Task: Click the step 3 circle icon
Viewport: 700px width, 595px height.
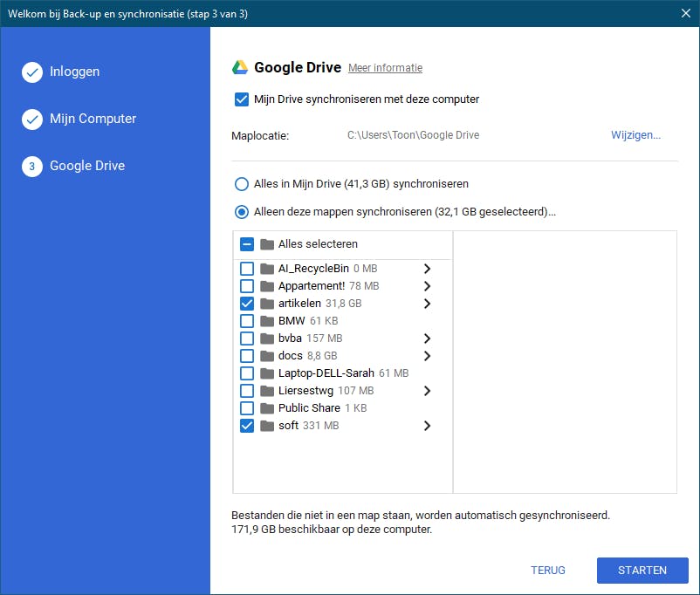Action: 32,167
